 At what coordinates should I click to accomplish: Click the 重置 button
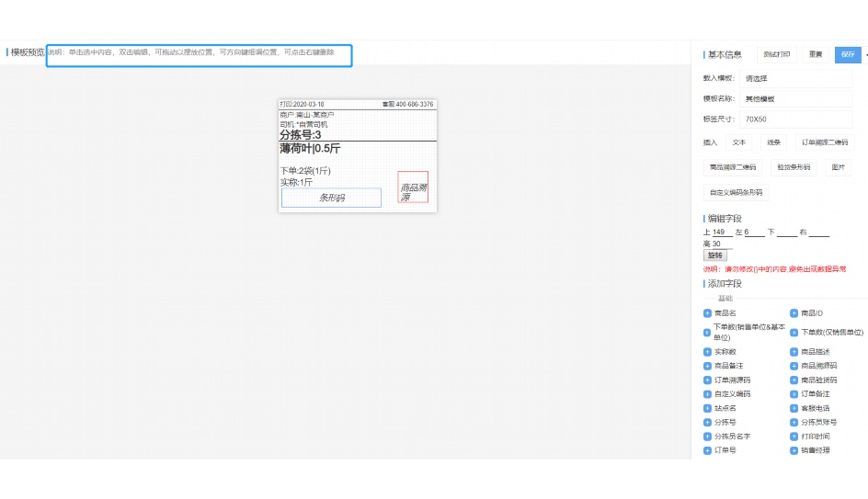(816, 54)
